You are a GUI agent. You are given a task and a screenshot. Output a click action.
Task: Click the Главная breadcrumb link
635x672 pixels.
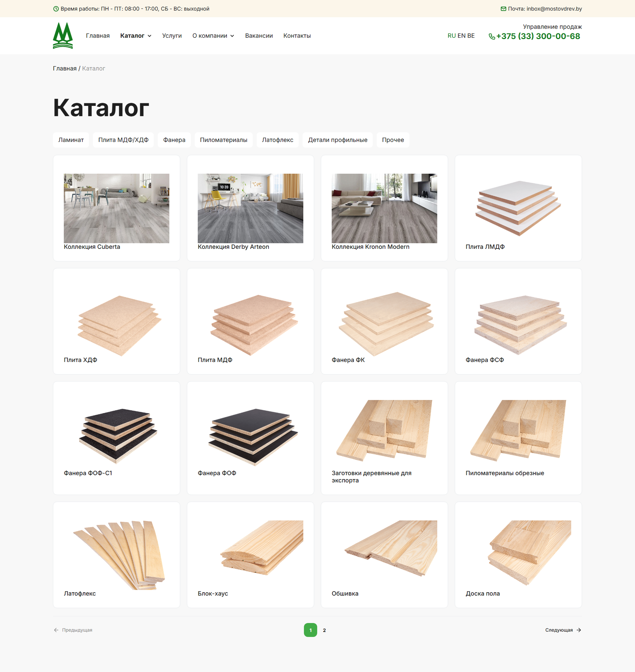[x=64, y=68]
